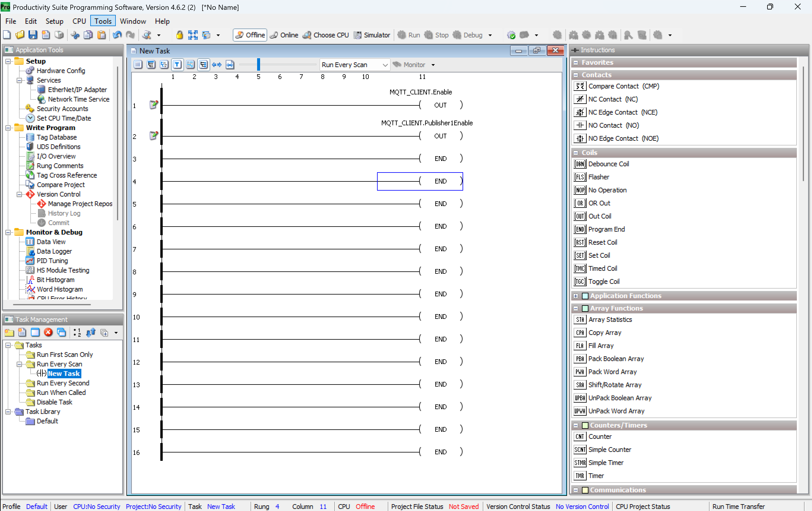812x511 pixels.
Task: Select the MQTT_CLIENT.Enable OUT coil on rung 1
Action: click(440, 105)
